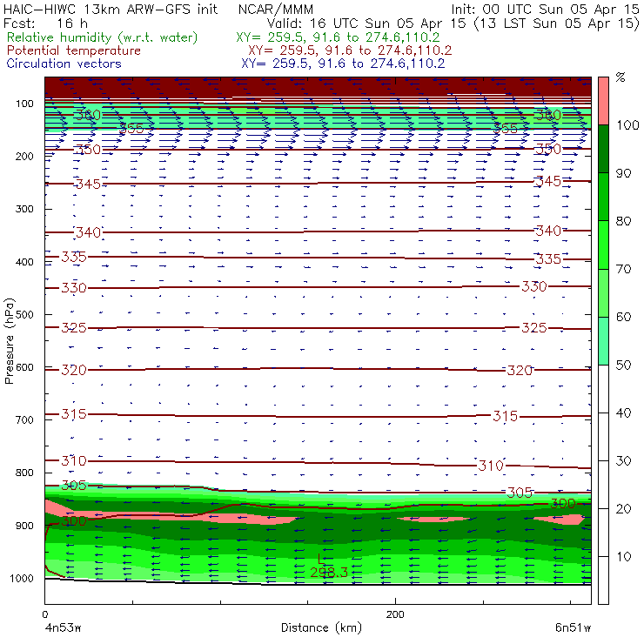Select the green 'Relative humidity (w.r.t. water)' legend
Screen dimensions: 644x644
pos(103,37)
